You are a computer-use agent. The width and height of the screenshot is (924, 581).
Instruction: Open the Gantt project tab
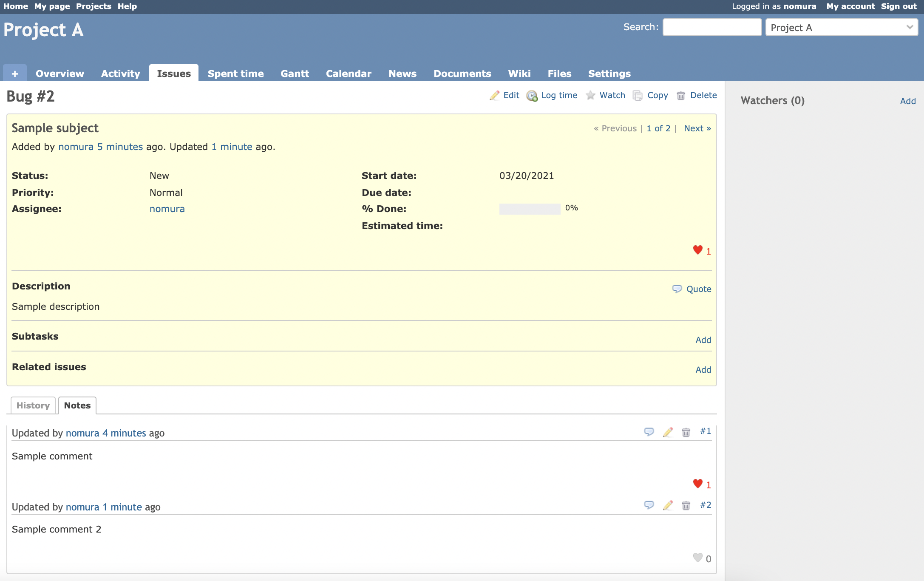pos(295,74)
